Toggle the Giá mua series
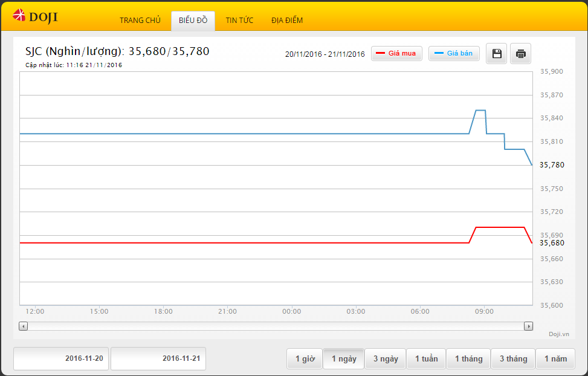Image resolution: width=588 pixels, height=376 pixels. click(396, 53)
